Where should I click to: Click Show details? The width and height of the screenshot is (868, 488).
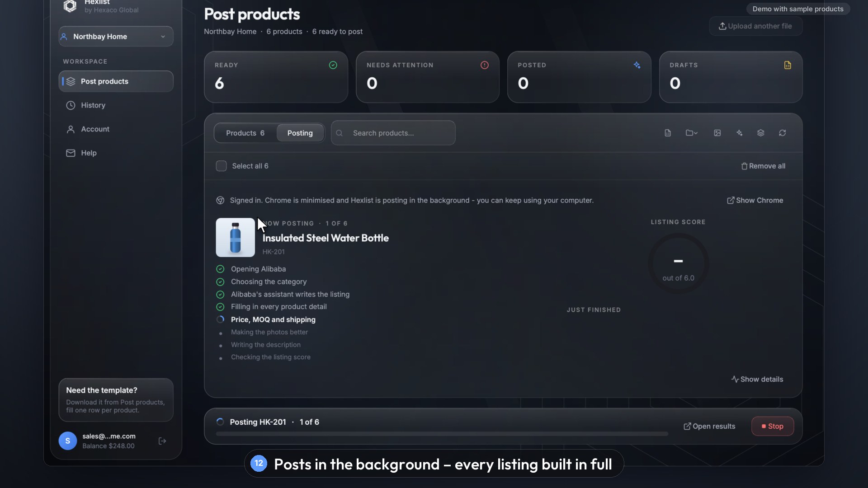tap(757, 379)
